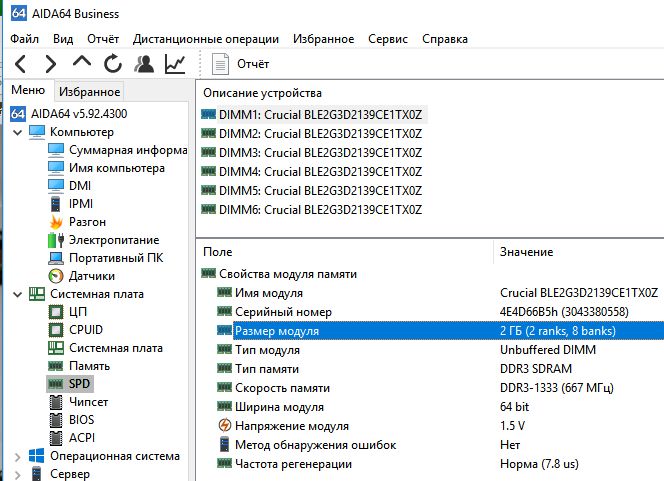Click the Forward navigation arrow
This screenshot has width=664, height=481.
point(51,64)
